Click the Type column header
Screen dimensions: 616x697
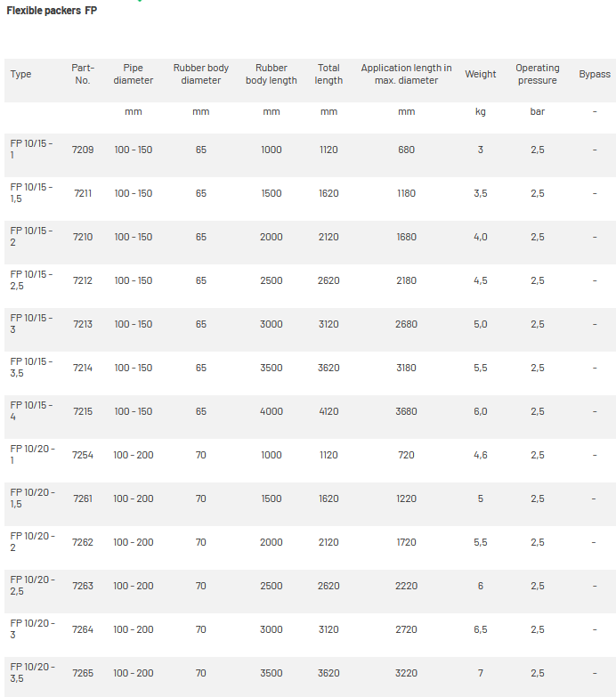[20, 74]
